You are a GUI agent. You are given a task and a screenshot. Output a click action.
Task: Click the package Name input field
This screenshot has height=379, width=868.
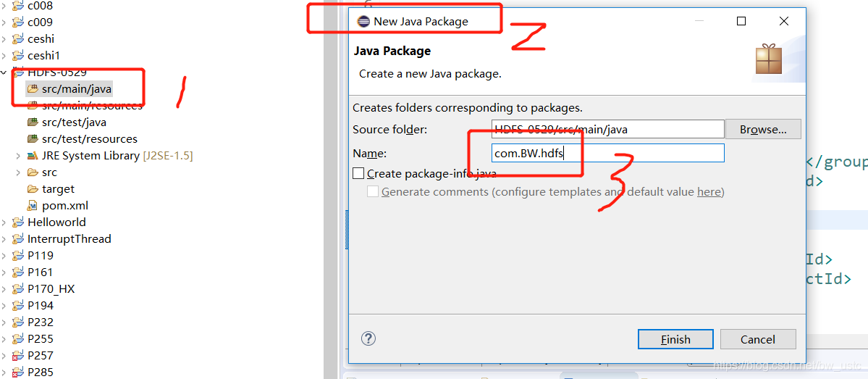[608, 154]
